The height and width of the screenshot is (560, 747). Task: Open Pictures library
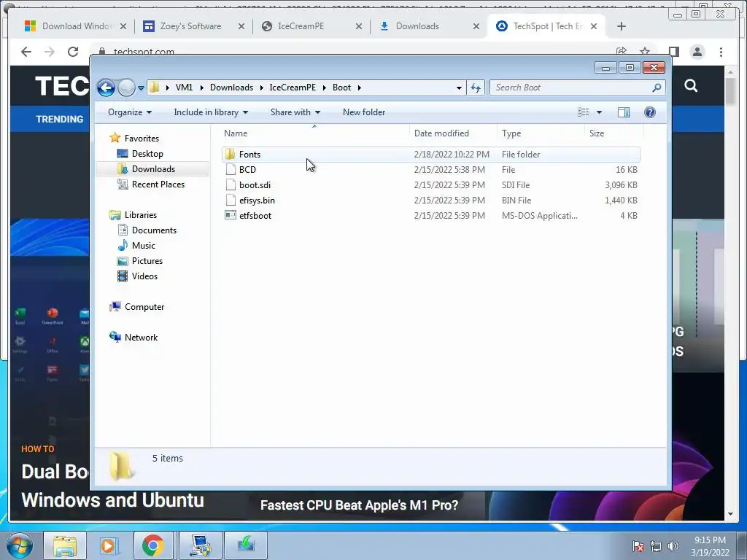click(147, 261)
